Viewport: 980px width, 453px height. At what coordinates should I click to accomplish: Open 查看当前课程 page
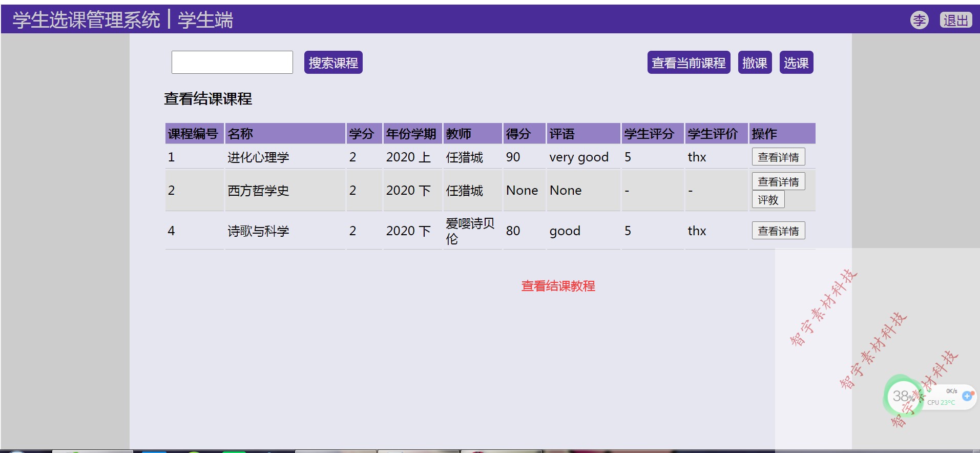pos(689,63)
